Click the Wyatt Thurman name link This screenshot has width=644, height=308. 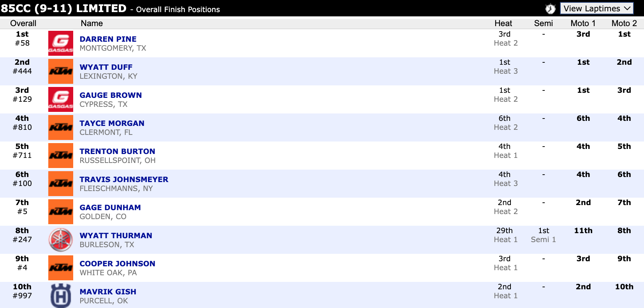[116, 235]
